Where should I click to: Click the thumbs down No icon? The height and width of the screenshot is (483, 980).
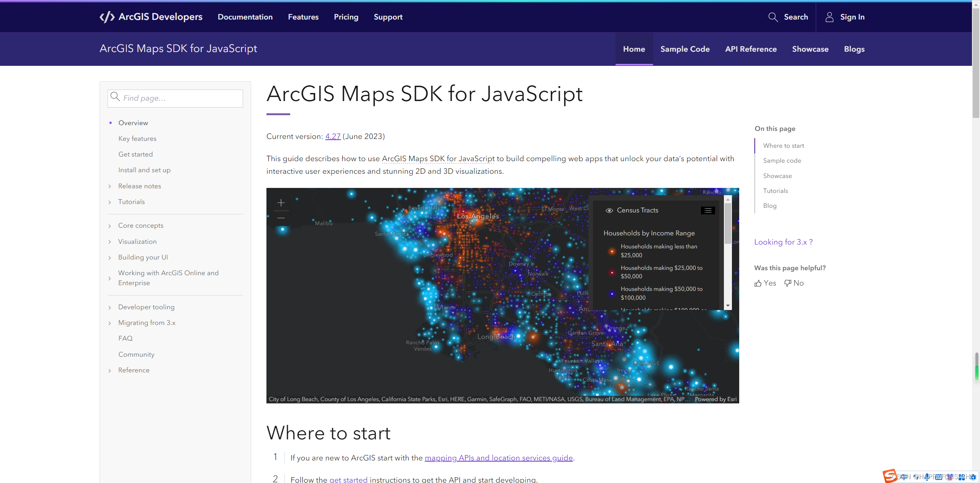pyautogui.click(x=787, y=283)
